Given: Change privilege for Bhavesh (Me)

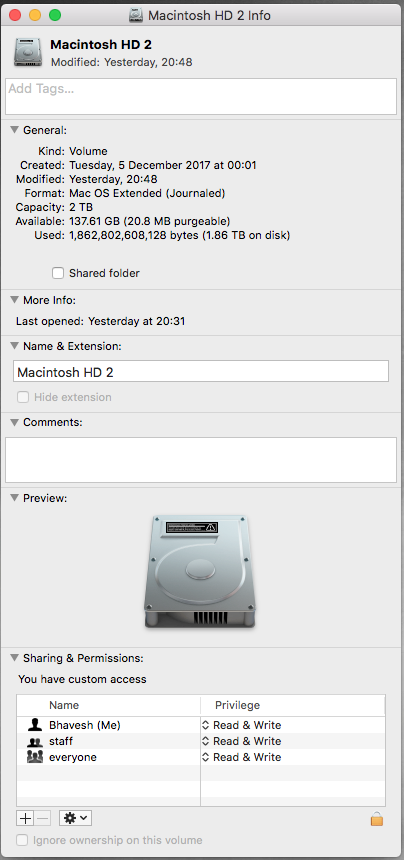Looking at the screenshot, I should [x=242, y=725].
